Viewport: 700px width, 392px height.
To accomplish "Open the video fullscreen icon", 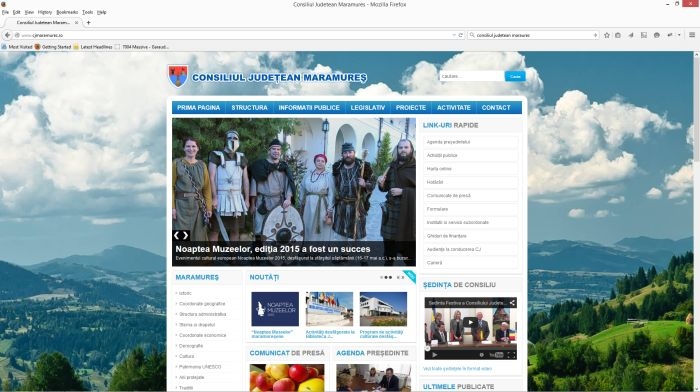I will point(511,355).
